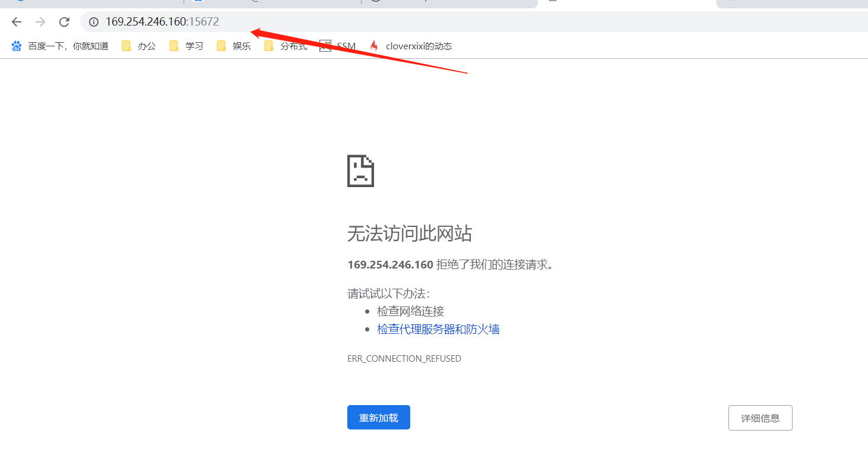Image resolution: width=868 pixels, height=474 pixels.
Task: Go back with the browser back arrow
Action: coord(17,22)
